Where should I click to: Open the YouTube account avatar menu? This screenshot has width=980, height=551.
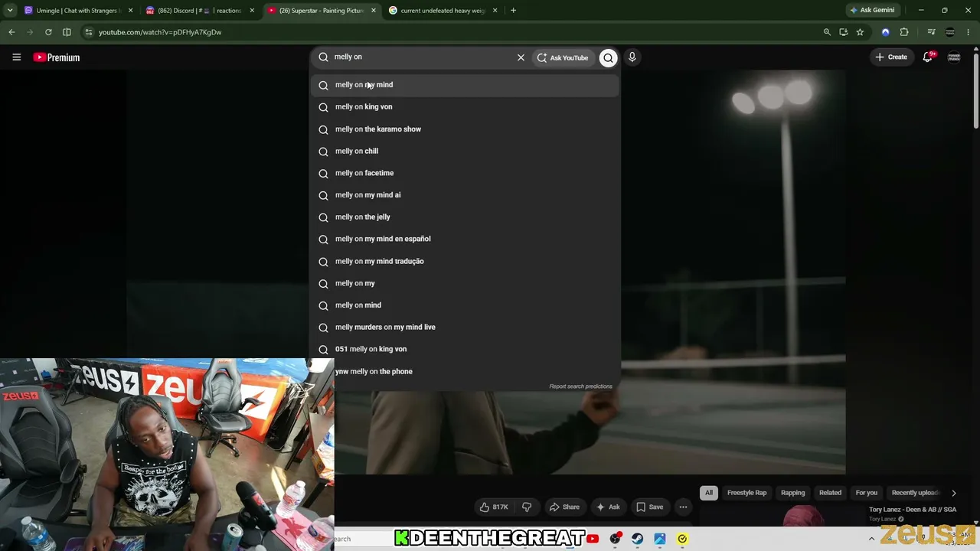pos(954,57)
